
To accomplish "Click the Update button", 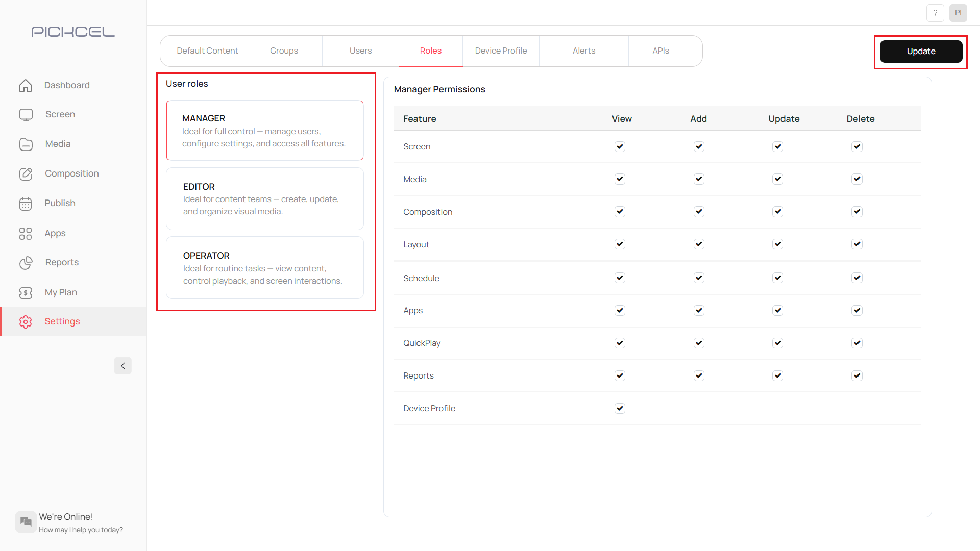I will tap(920, 51).
